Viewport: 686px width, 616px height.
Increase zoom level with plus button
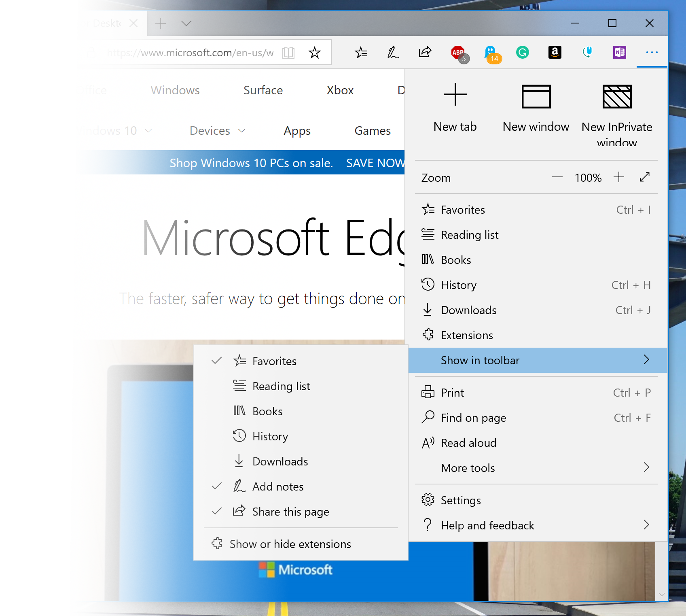tap(618, 177)
